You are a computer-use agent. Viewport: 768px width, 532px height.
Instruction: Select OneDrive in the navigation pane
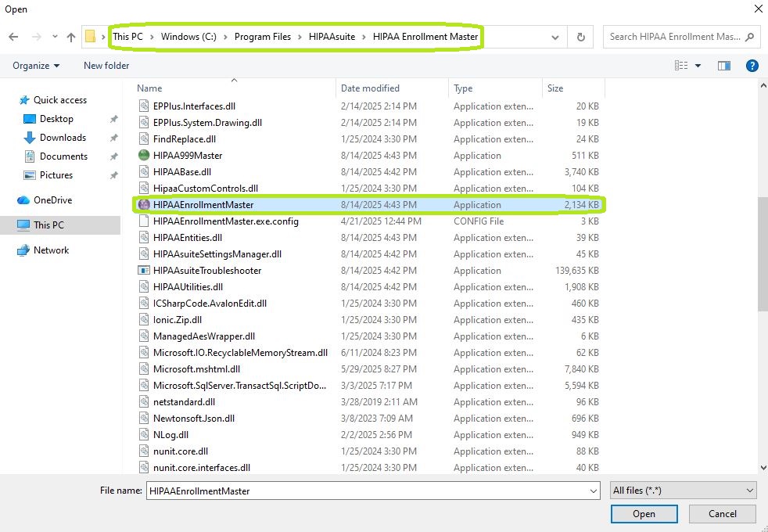click(52, 199)
